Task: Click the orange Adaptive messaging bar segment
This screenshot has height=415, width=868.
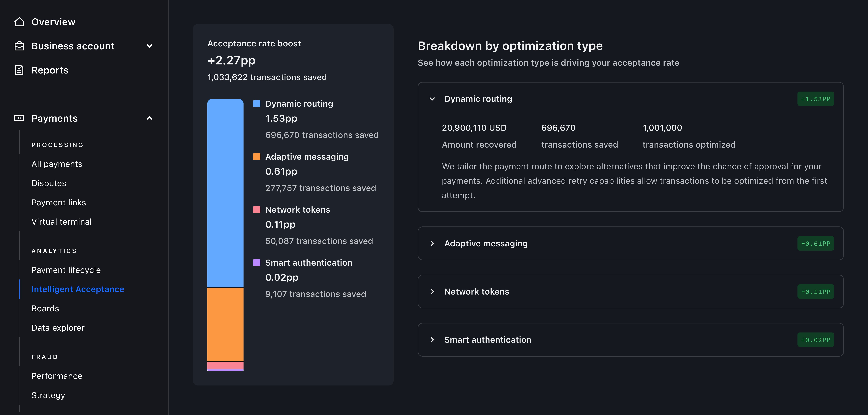Action: click(x=225, y=325)
